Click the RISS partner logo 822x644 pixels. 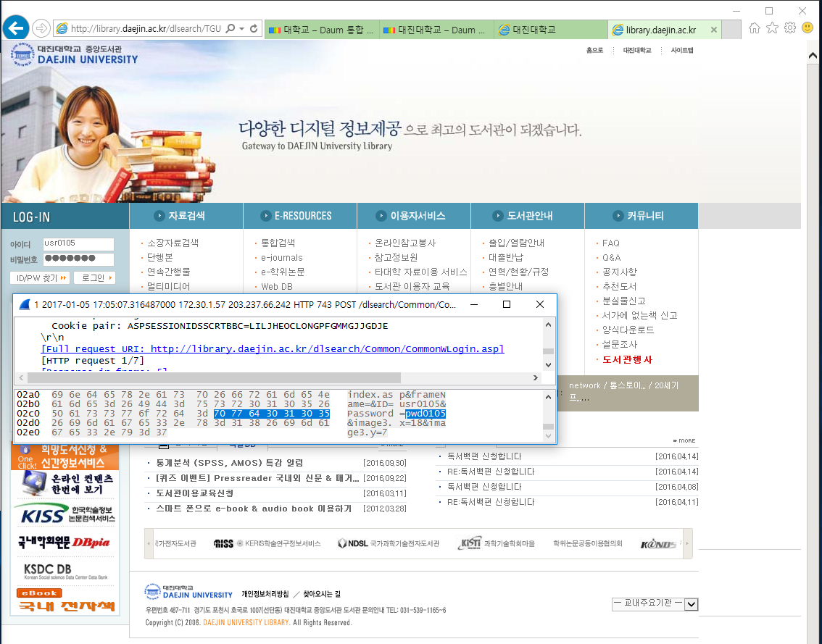pyautogui.click(x=267, y=543)
